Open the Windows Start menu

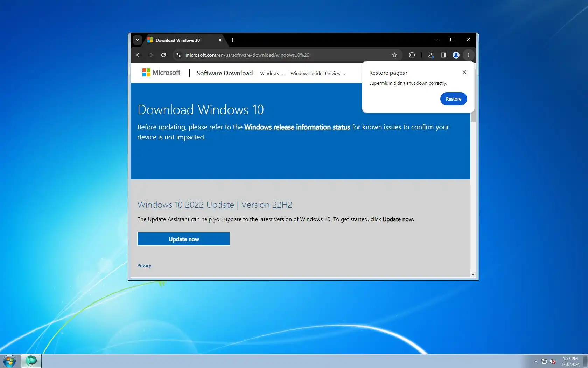coord(9,361)
